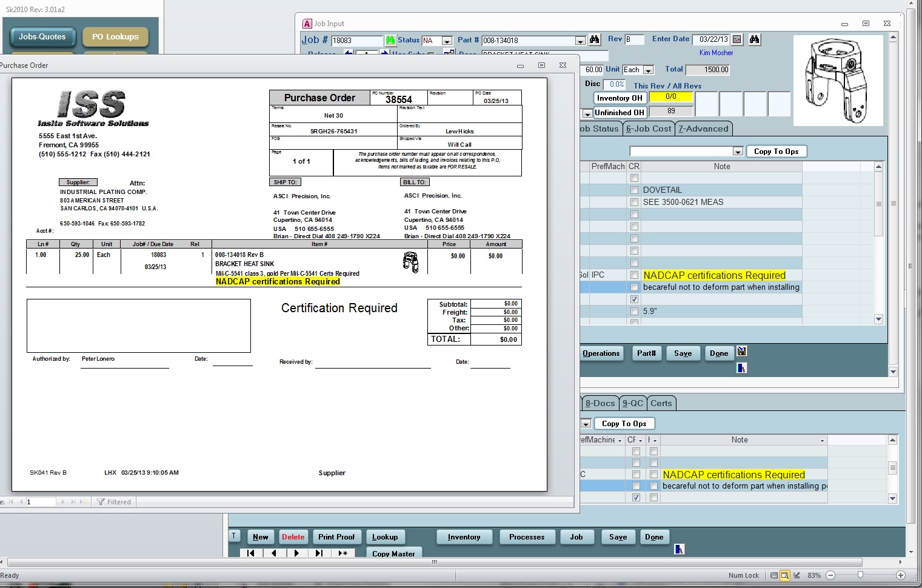Image resolution: width=922 pixels, height=588 pixels.
Task: Toggle CR checkbox in DOVETAIL row
Action: [634, 190]
